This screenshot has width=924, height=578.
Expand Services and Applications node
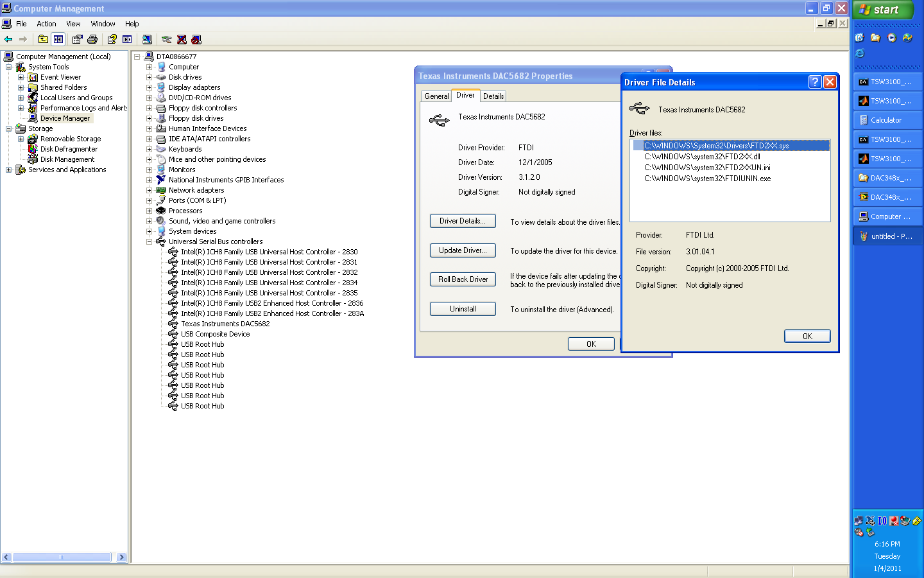coord(8,170)
